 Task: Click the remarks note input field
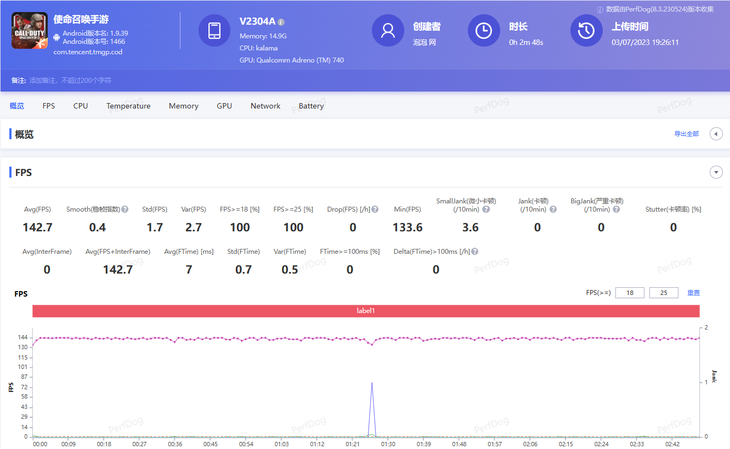pyautogui.click(x=70, y=79)
